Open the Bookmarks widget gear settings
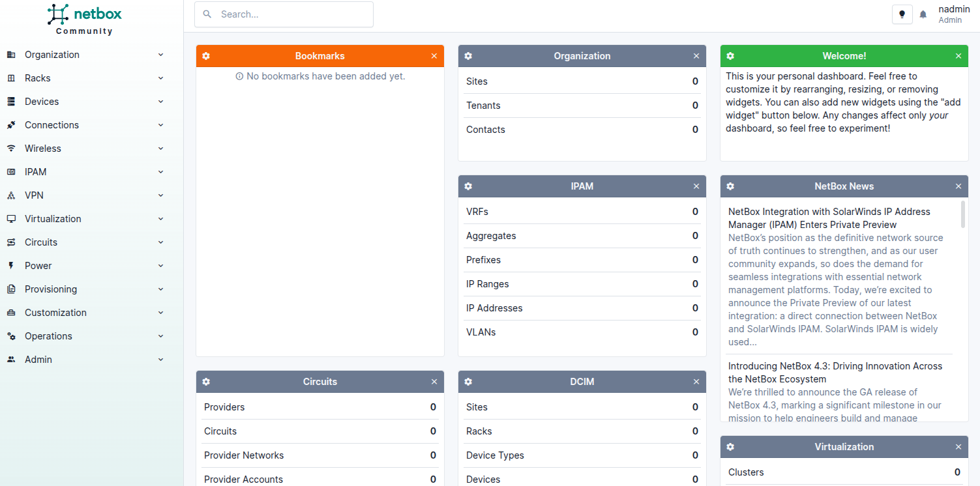 tap(206, 56)
